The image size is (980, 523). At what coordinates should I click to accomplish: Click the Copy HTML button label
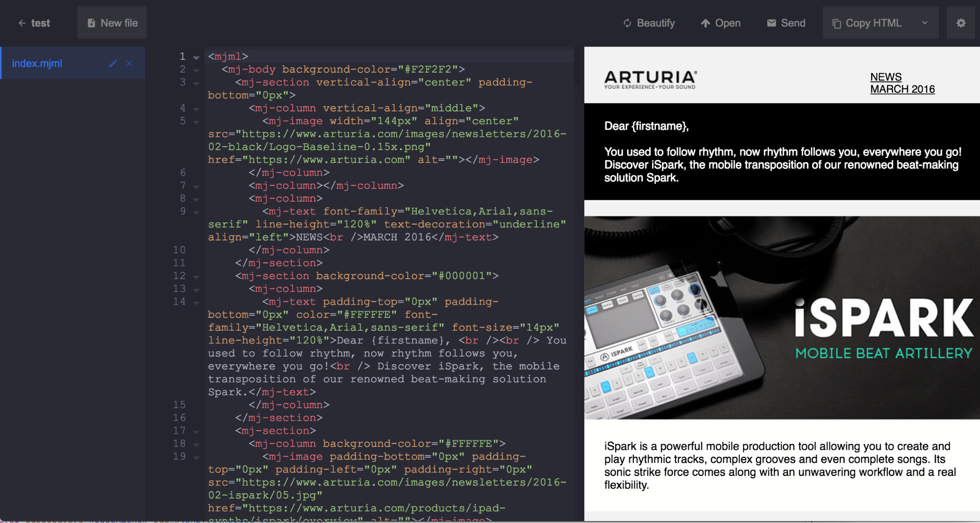874,23
